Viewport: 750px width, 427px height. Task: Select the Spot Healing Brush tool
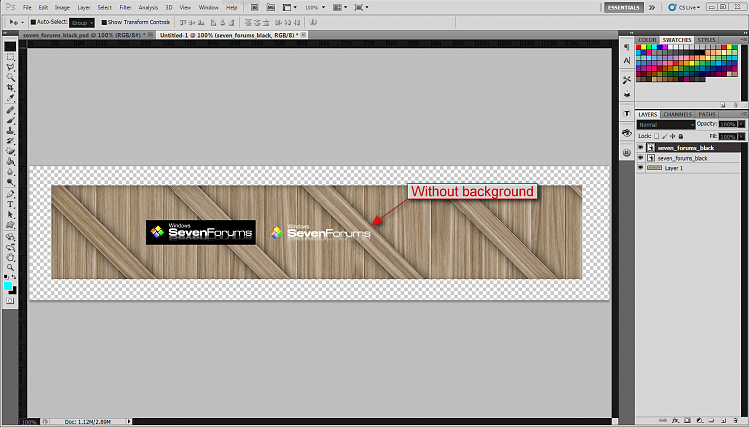point(10,110)
